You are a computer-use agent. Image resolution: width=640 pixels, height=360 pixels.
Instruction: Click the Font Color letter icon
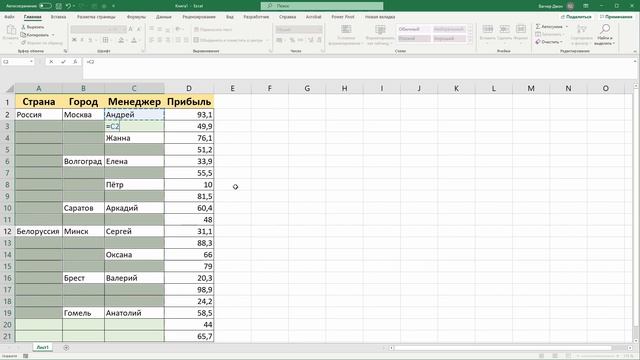tap(134, 40)
